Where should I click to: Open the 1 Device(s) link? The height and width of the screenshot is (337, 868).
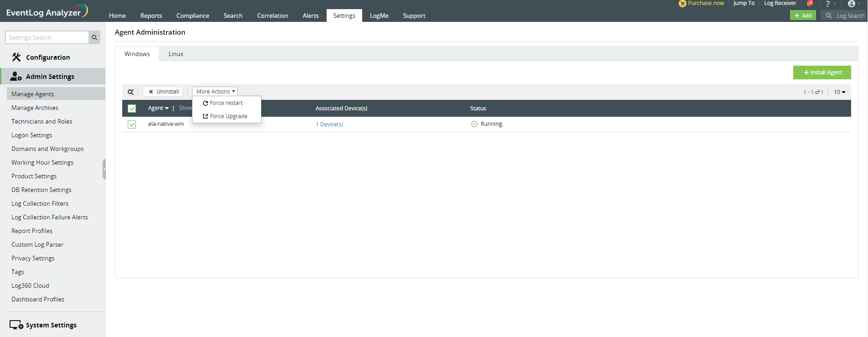pos(329,124)
